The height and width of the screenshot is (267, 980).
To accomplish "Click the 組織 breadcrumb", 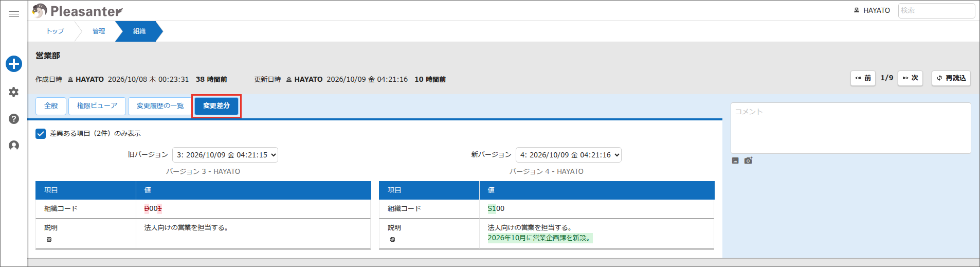I will [139, 31].
